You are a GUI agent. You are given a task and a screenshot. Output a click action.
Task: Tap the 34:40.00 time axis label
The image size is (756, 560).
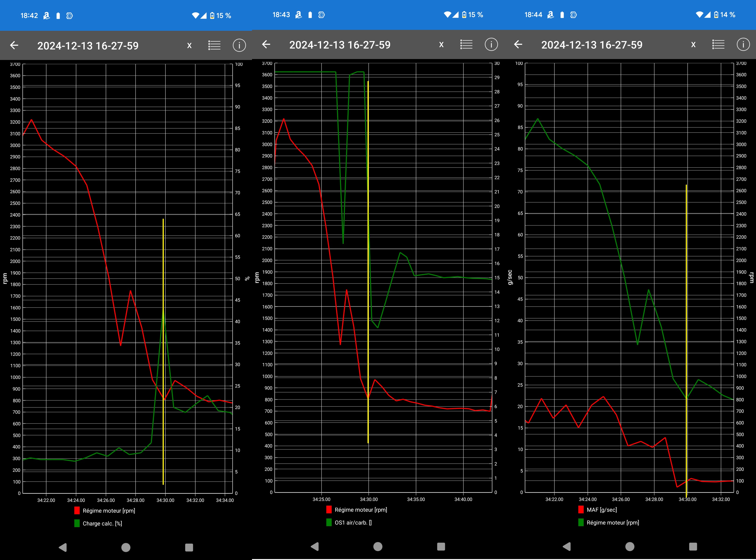pyautogui.click(x=463, y=499)
